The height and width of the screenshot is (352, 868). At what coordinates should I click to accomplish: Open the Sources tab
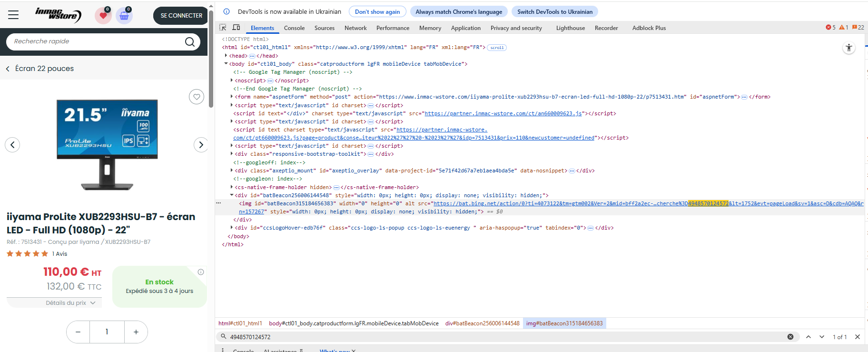[325, 28]
